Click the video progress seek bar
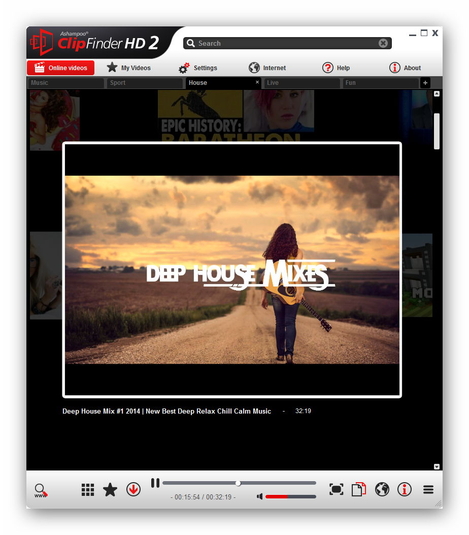The image size is (469, 535). 239,483
